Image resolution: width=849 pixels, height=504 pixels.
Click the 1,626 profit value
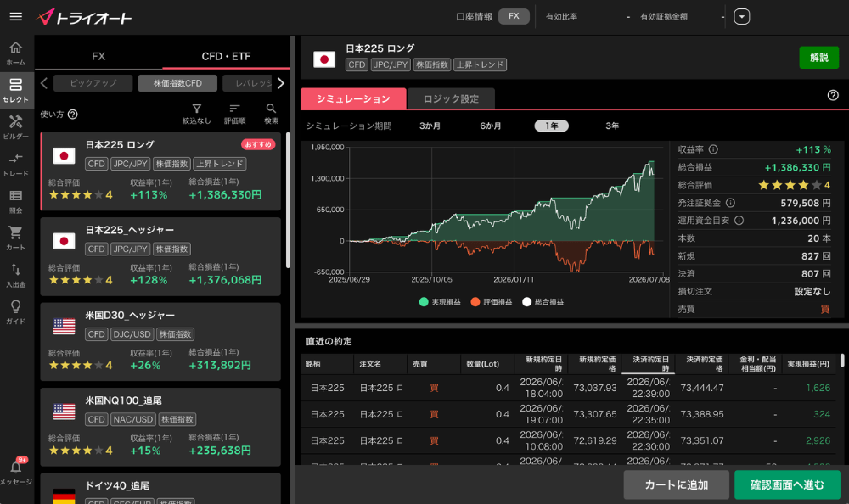pos(818,388)
